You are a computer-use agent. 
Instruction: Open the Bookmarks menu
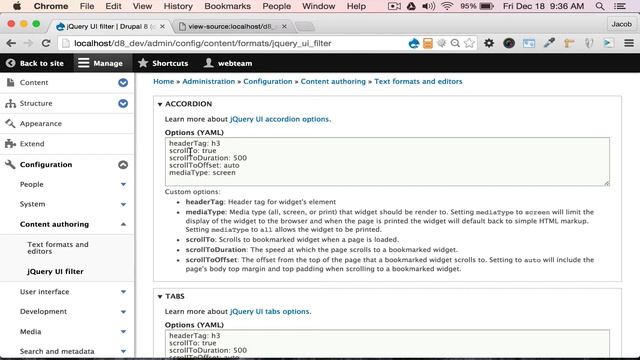coord(227,6)
